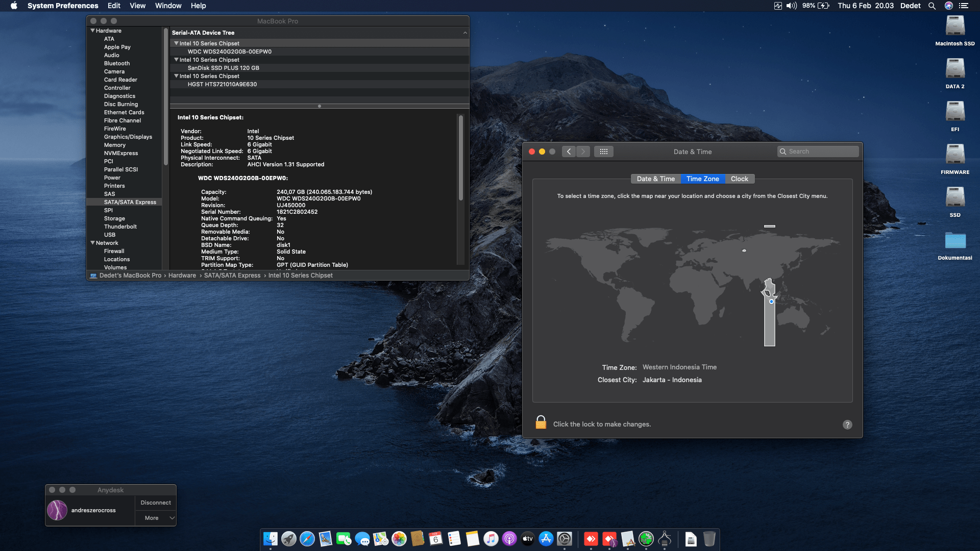Select Graphics/Displays in the sidebar
The width and height of the screenshot is (980, 551).
(128, 137)
